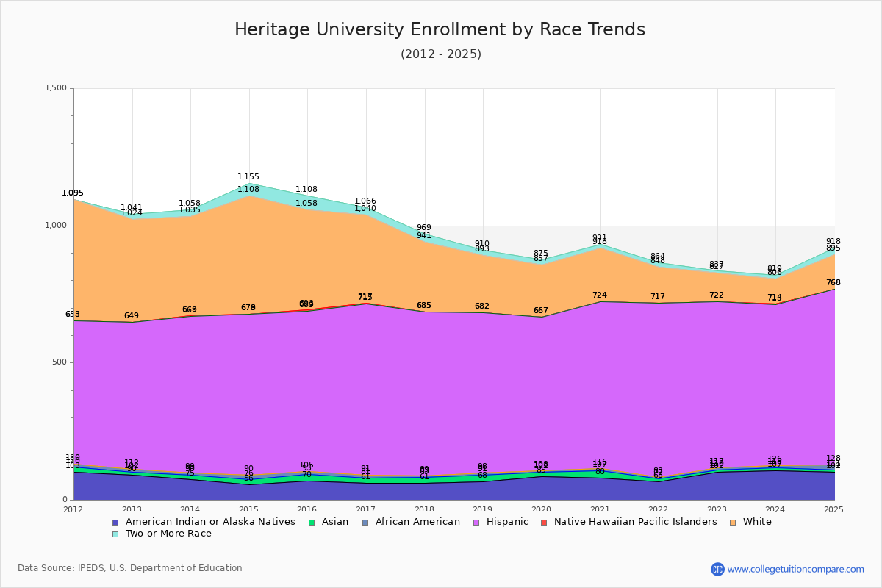Image resolution: width=882 pixels, height=588 pixels.
Task: Click the 1,500 y-axis label
Action: click(57, 88)
